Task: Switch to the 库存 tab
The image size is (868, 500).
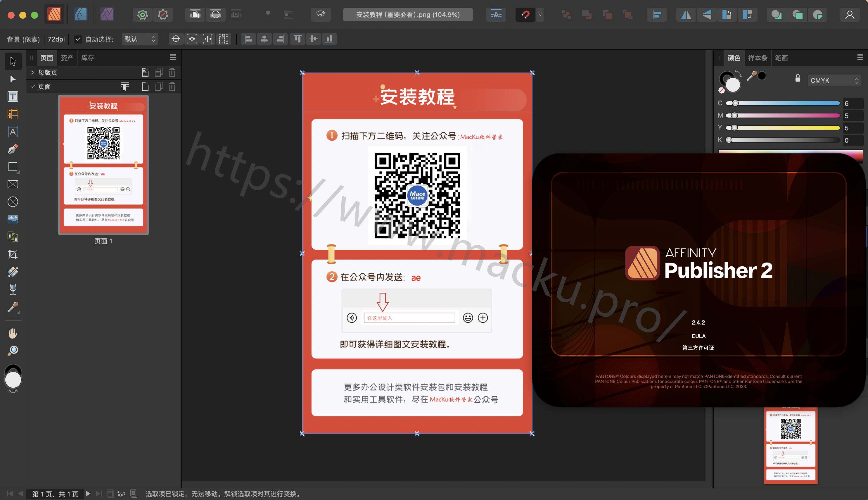Action: tap(87, 58)
